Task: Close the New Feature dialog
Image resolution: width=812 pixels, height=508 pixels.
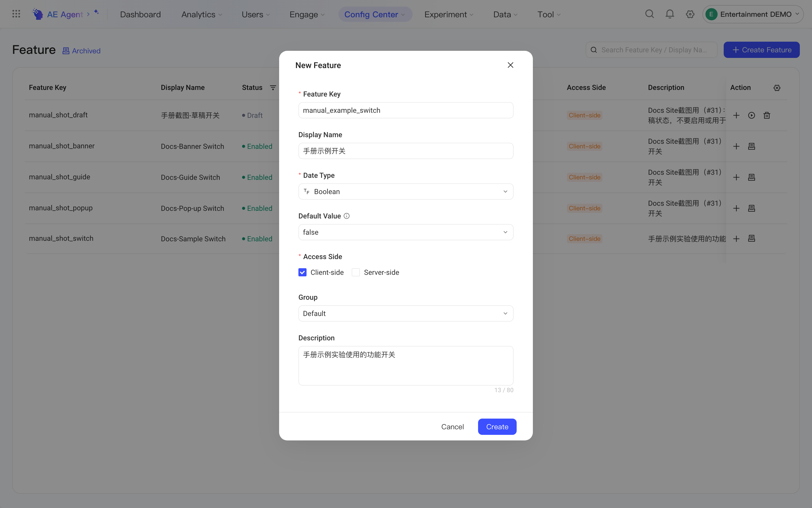Action: coord(510,65)
